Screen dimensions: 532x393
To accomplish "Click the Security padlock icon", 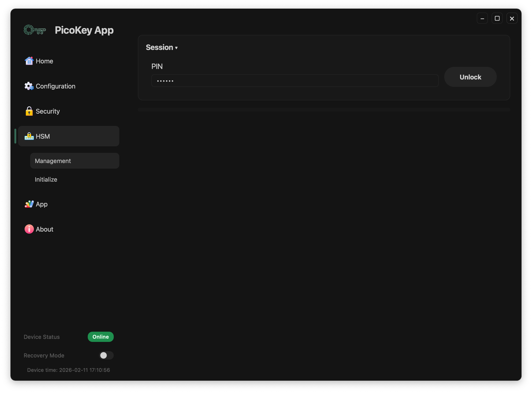I will coord(29,111).
